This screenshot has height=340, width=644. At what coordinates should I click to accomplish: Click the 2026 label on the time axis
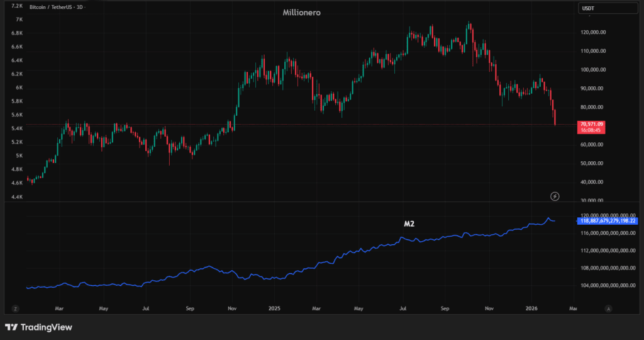click(x=531, y=309)
